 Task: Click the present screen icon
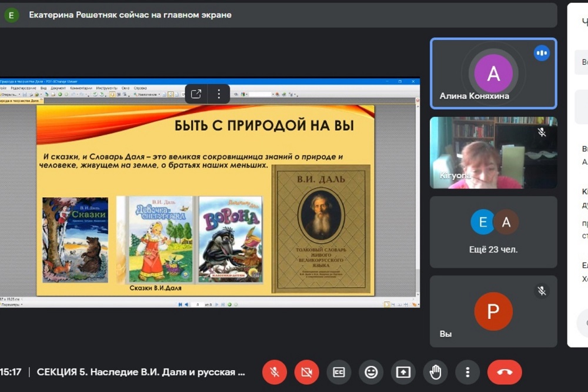[x=403, y=372]
